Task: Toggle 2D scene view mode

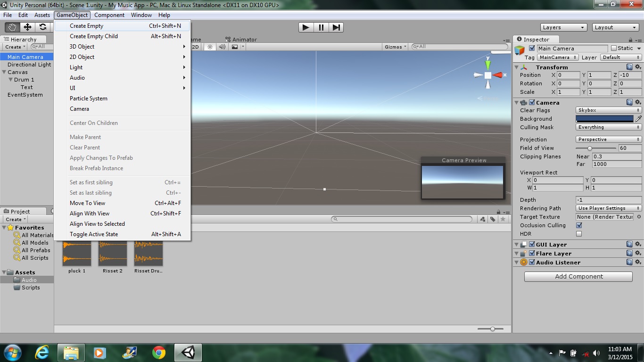Action: tap(196, 47)
